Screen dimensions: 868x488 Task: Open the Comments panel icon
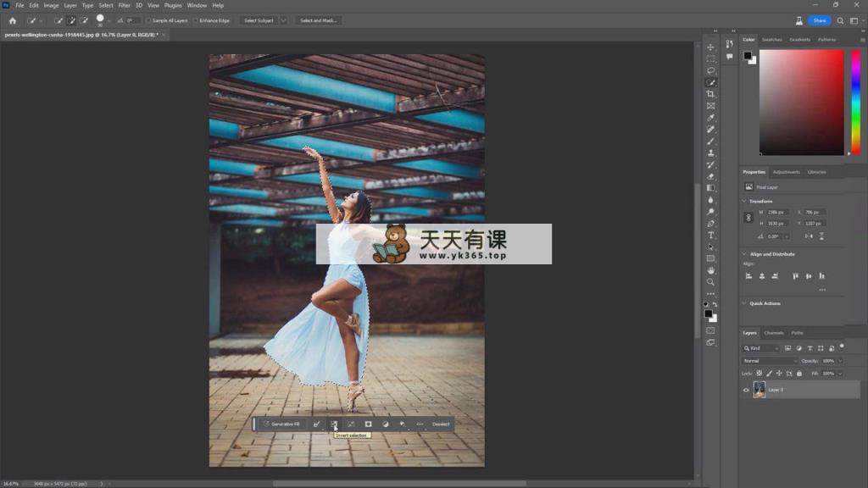730,57
